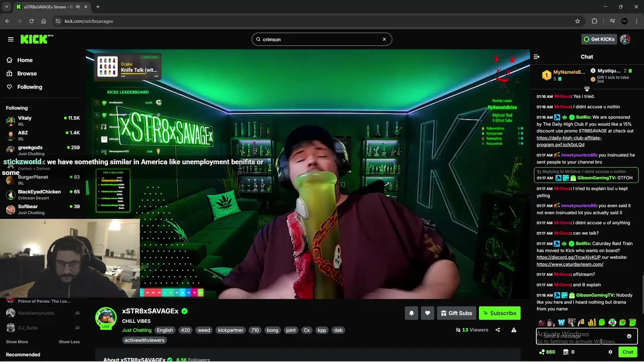The width and height of the screenshot is (644, 362).
Task: Select the kickpartner tag
Action: (230, 330)
